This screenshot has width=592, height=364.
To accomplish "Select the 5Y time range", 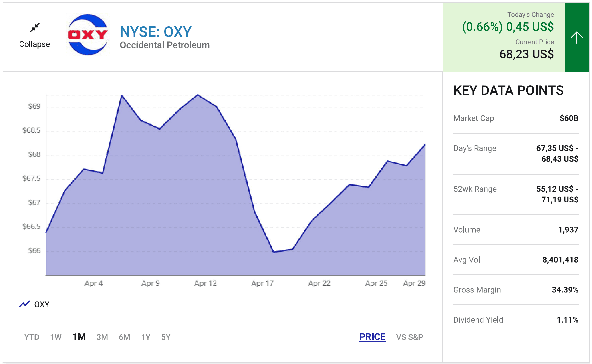I will [x=166, y=337].
